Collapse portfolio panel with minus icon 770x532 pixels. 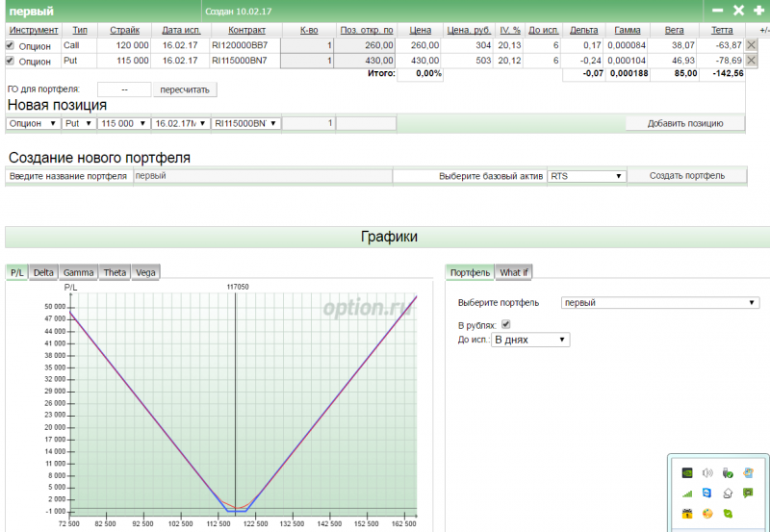717,11
